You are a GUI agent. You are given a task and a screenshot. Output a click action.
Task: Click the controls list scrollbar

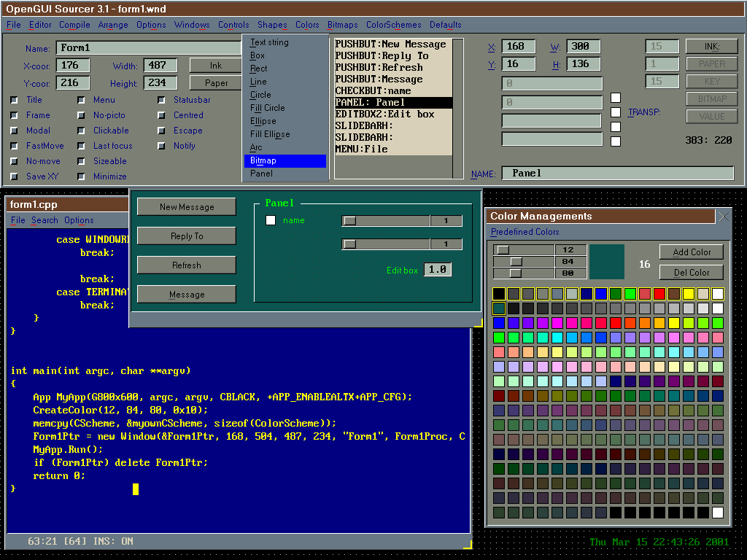[458, 109]
